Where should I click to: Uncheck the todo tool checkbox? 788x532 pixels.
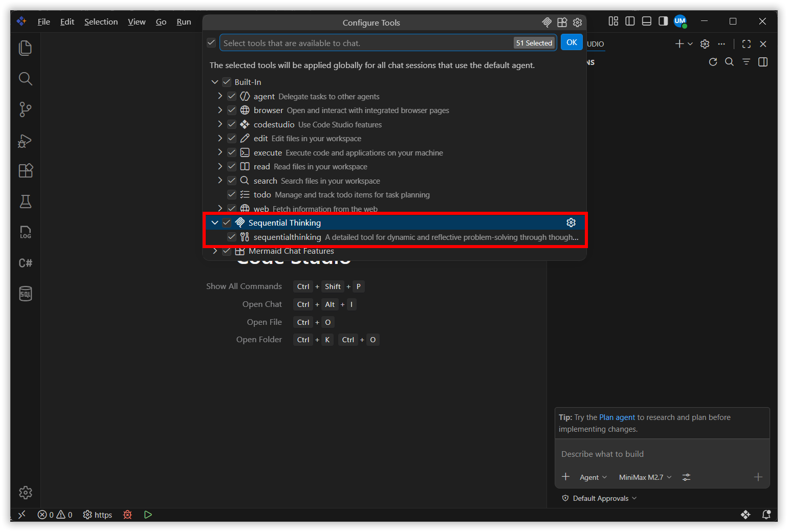coord(232,194)
